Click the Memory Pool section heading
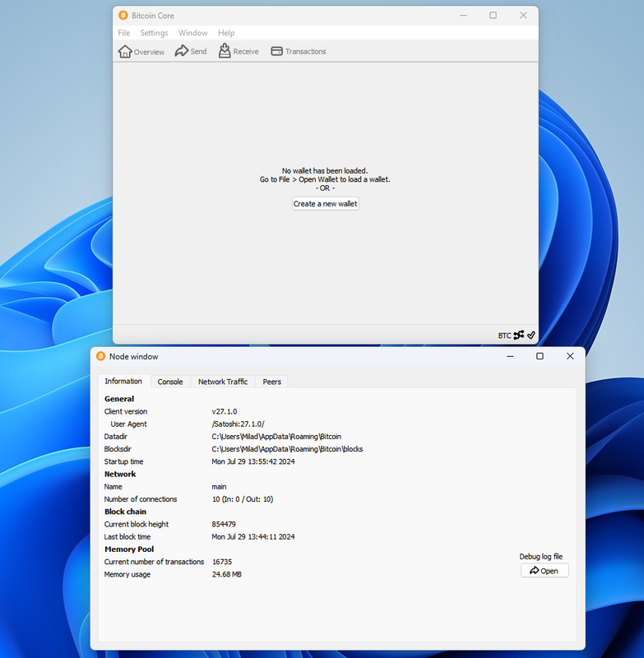Screen dimensions: 644x658 pyautogui.click(x=129, y=549)
